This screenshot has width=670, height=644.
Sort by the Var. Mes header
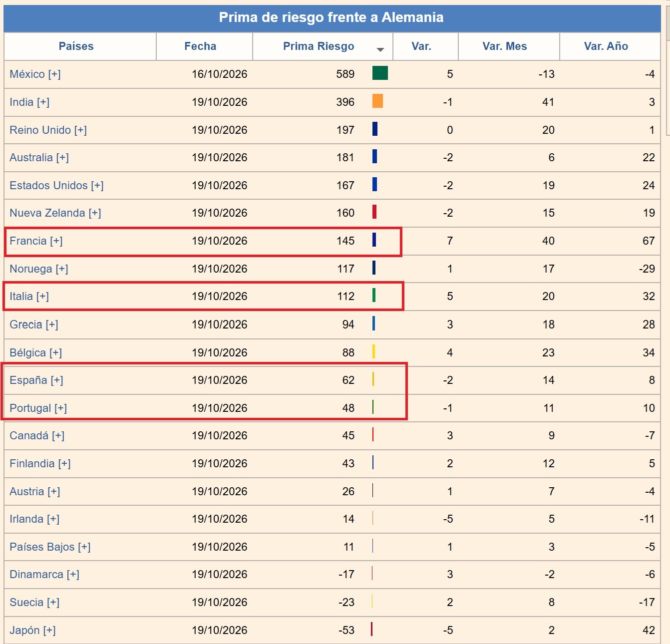[x=505, y=46]
